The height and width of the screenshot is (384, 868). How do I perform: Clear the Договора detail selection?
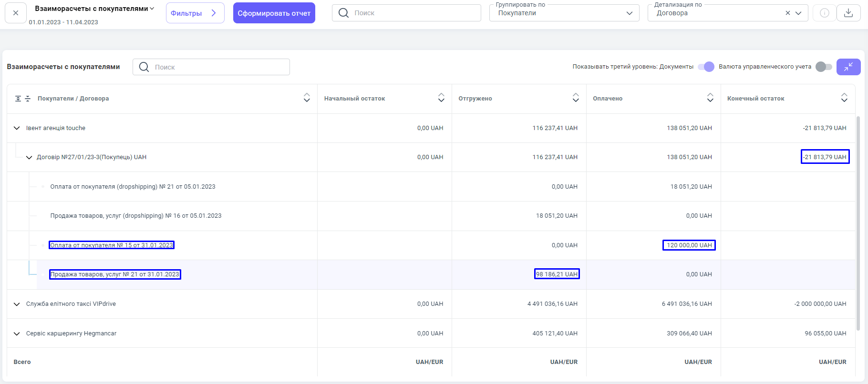pyautogui.click(x=787, y=13)
